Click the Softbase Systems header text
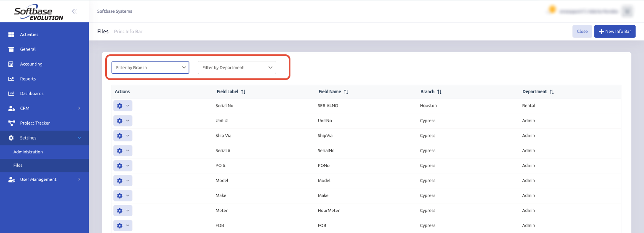Viewport: 644px width, 233px height. point(114,11)
